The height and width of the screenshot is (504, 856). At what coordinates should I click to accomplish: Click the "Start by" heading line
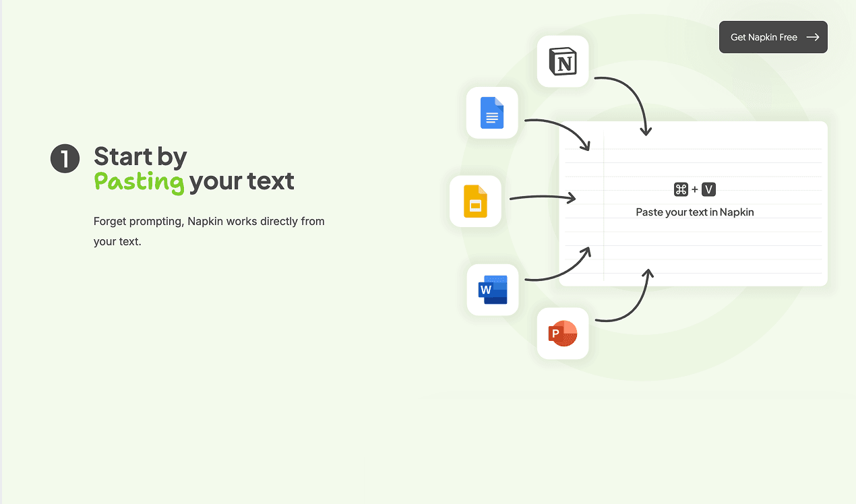click(140, 156)
